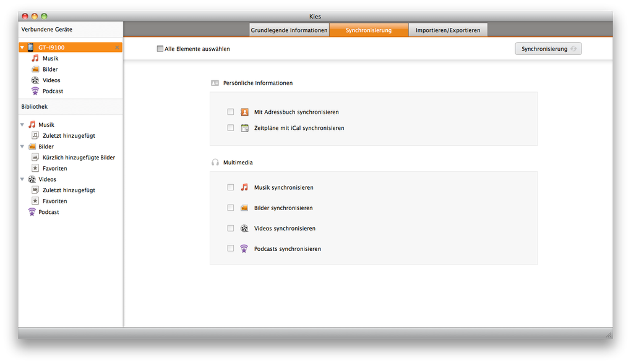Enable the Podcasts synchronisieren checkbox

click(231, 248)
